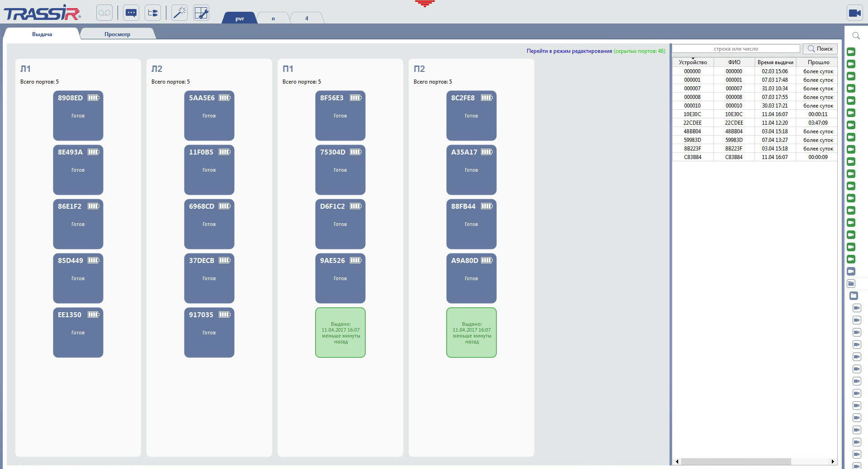
Task: Sort table by Устройство column header
Action: pyautogui.click(x=693, y=62)
